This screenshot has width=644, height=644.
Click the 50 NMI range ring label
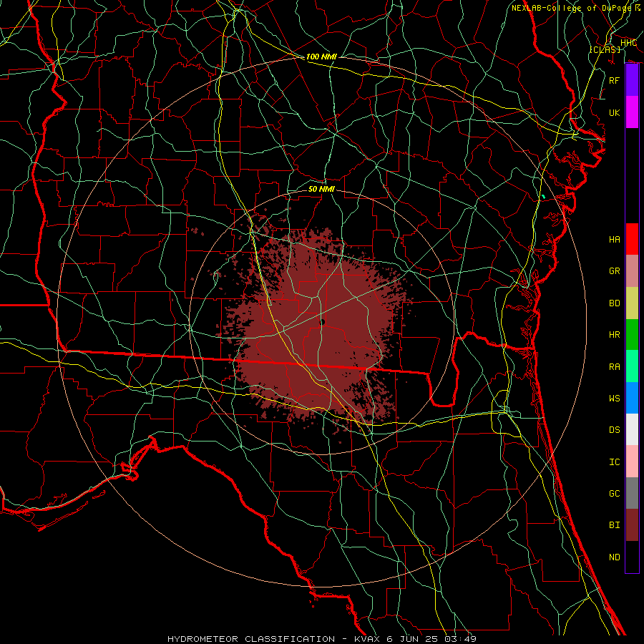(321, 189)
